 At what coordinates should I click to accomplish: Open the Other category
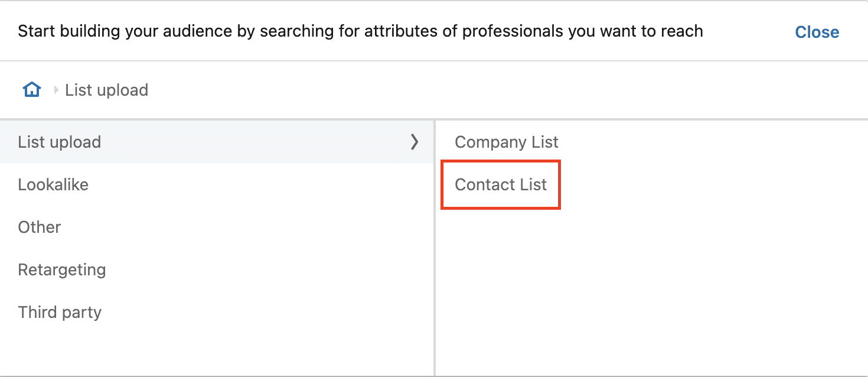217,227
